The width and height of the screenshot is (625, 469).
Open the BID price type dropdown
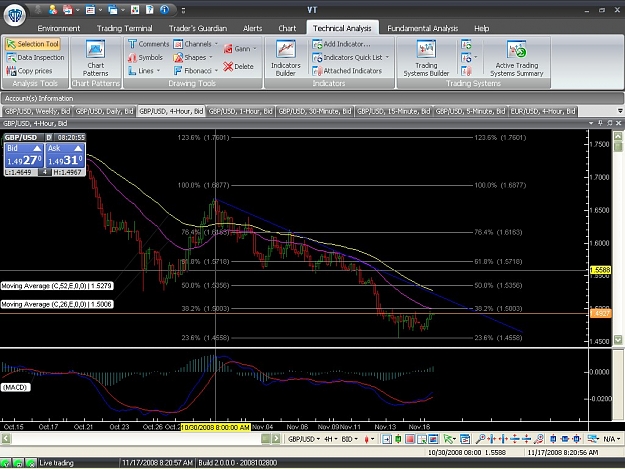point(350,439)
